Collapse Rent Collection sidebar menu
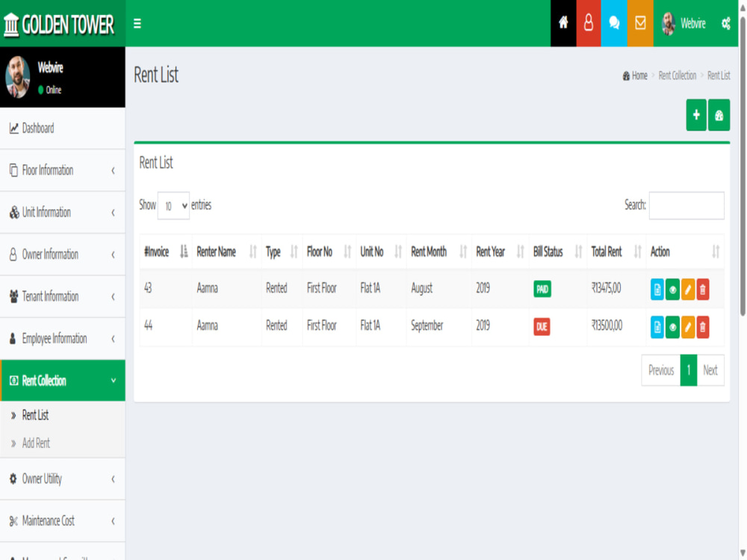The width and height of the screenshot is (747, 560). 63,381
